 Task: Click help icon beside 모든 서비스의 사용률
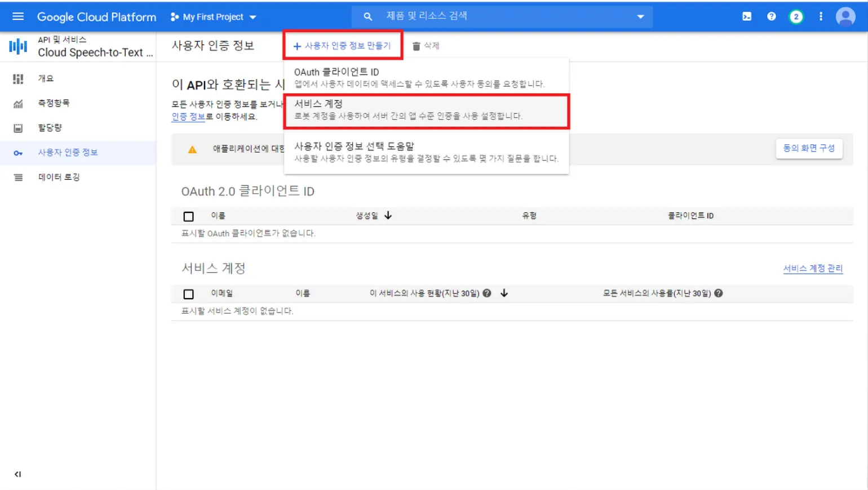719,293
